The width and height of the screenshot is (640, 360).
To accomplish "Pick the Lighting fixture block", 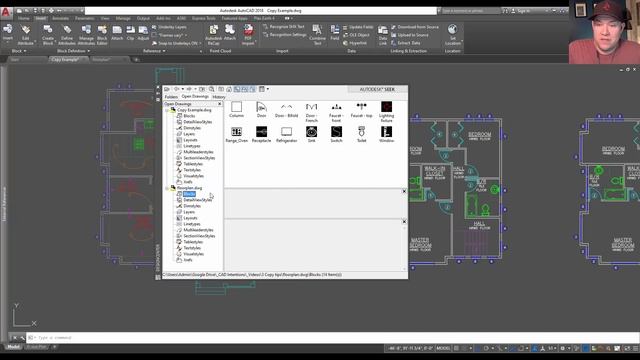I will click(x=386, y=112).
